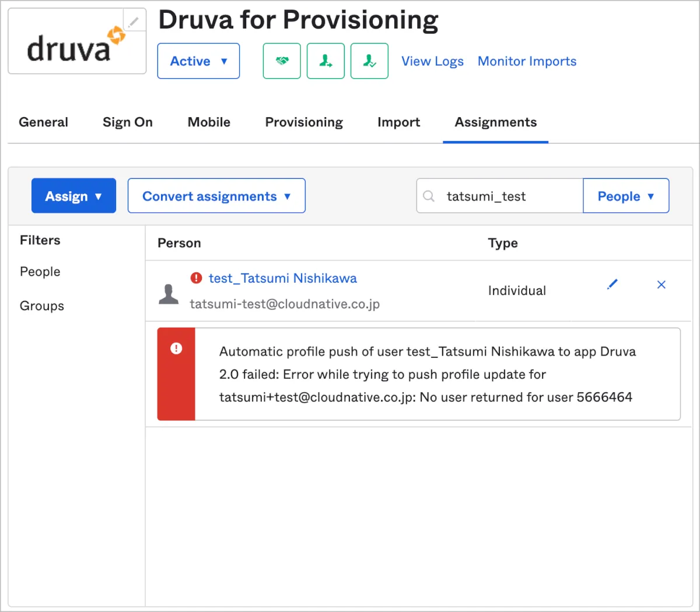The image size is (700, 612).
Task: Remove test_Tatsumi Nishikawa assignment with X icon
Action: (661, 284)
